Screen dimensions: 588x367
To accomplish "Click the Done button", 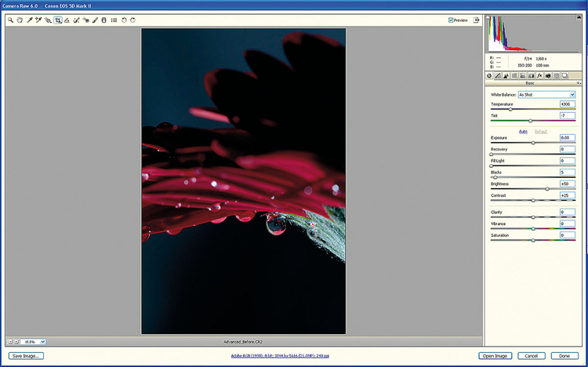I will coord(564,356).
